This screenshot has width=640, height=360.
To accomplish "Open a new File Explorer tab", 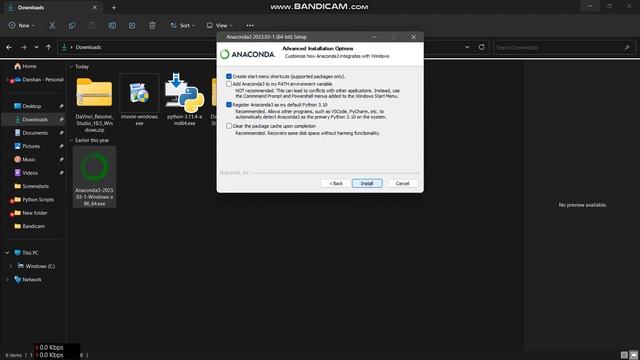I will 114,7.
